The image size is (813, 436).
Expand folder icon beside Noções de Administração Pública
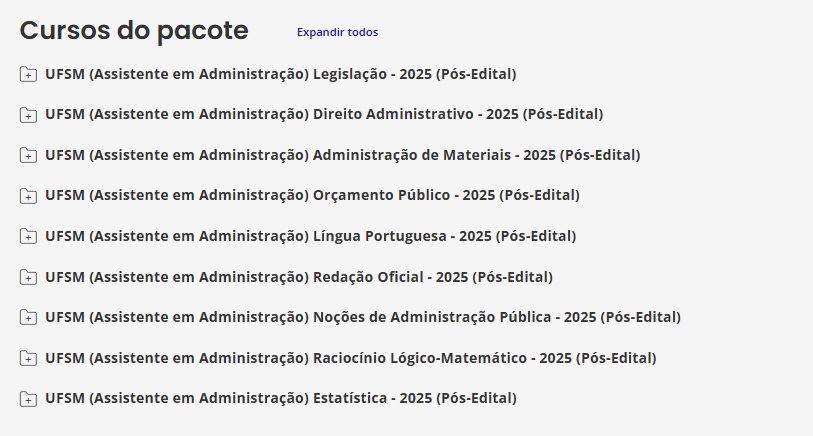[x=28, y=317]
